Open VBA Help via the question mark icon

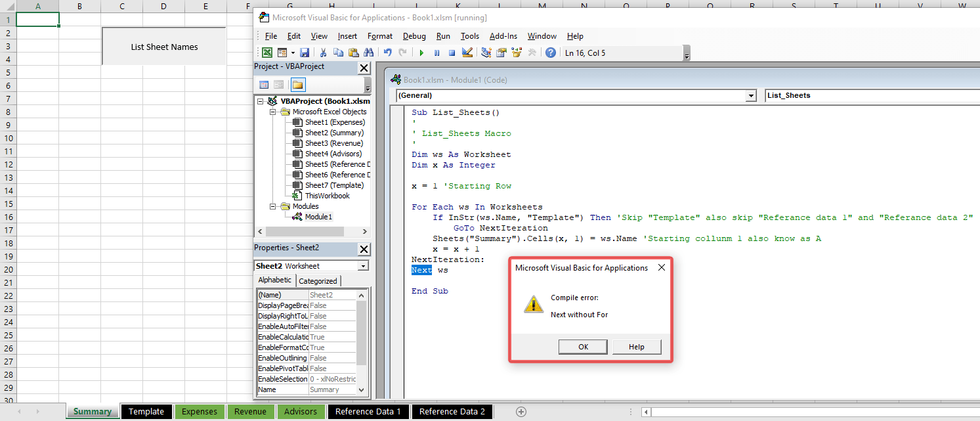coord(551,53)
